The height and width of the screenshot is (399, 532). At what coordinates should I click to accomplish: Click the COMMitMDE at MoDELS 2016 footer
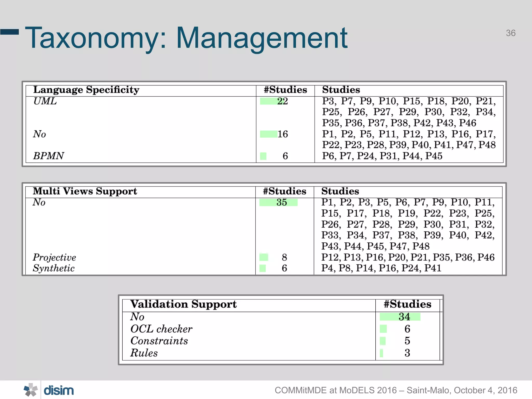click(x=396, y=390)
